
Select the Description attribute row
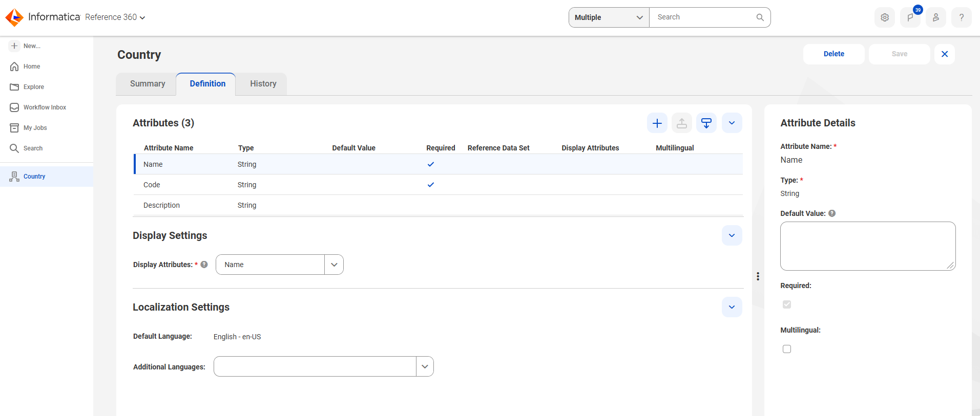coord(439,205)
